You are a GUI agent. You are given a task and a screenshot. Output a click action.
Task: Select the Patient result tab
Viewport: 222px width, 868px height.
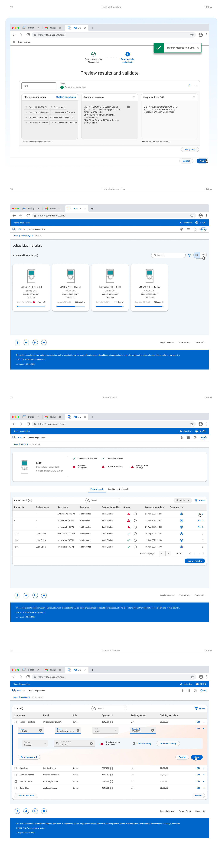pos(97,489)
